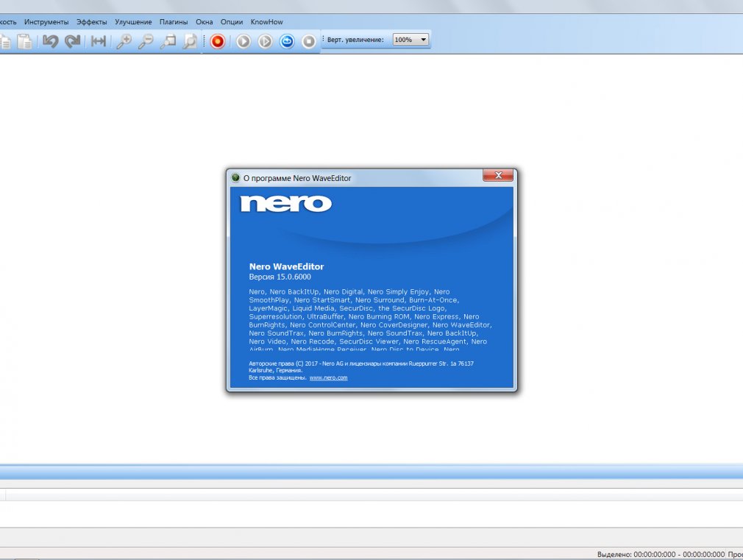Zoom out with the magnifier minus icon
Screen dimensions: 743x560
pyautogui.click(x=146, y=41)
